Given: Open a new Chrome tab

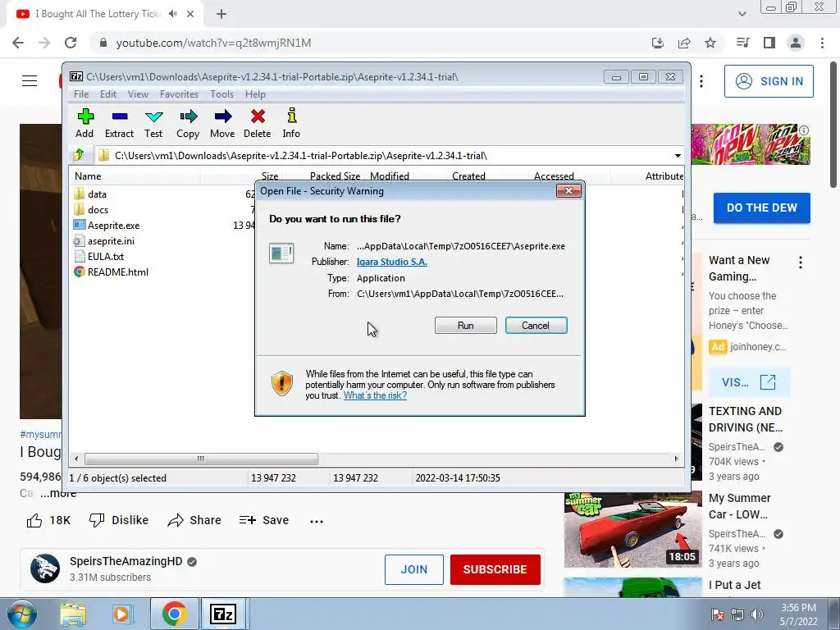Looking at the screenshot, I should coord(221,14).
